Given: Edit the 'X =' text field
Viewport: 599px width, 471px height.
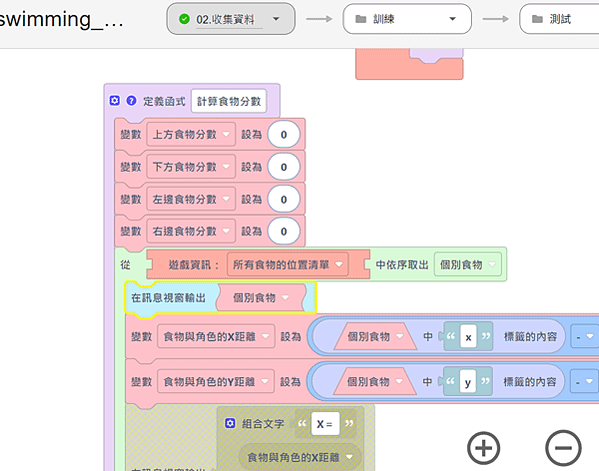Looking at the screenshot, I should coord(325,424).
